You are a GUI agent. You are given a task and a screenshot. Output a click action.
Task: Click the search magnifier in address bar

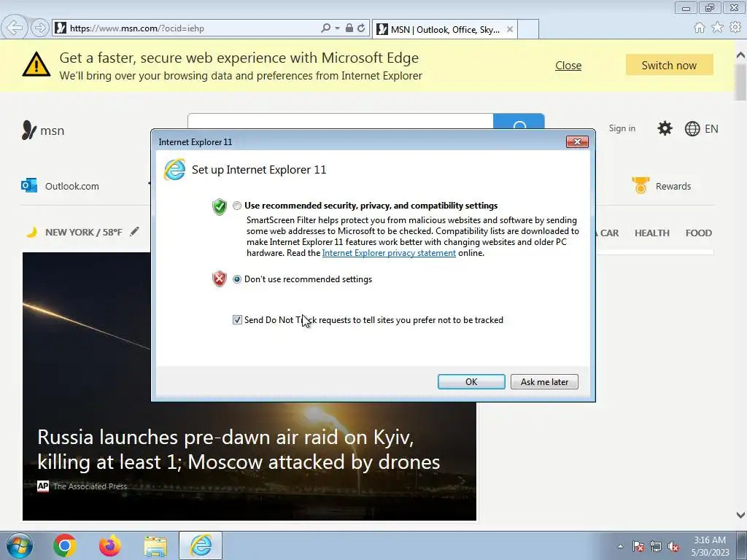coord(326,28)
